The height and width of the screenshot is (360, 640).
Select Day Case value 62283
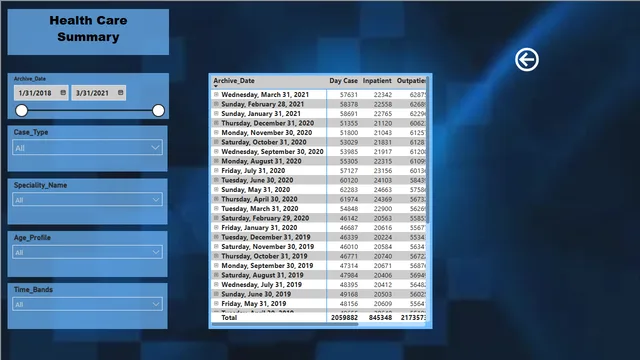[x=349, y=190]
